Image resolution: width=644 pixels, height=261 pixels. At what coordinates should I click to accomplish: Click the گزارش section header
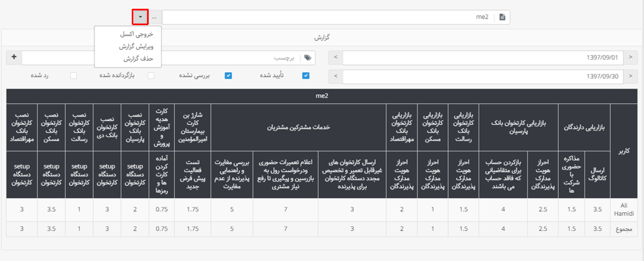(x=323, y=37)
